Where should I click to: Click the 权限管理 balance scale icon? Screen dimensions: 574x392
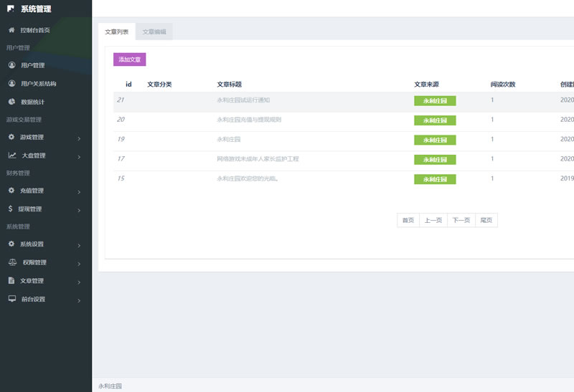pos(12,262)
